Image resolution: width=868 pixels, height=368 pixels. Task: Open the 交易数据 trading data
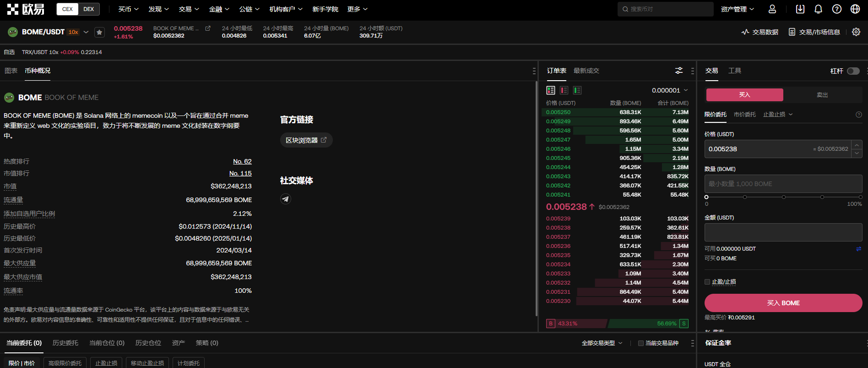click(x=760, y=32)
